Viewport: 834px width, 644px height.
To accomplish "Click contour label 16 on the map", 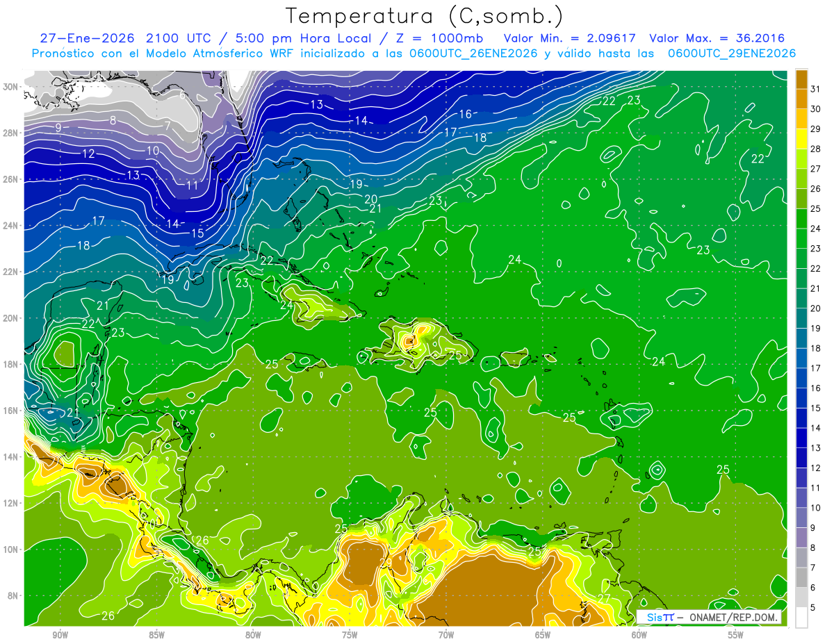I will pyautogui.click(x=466, y=114).
